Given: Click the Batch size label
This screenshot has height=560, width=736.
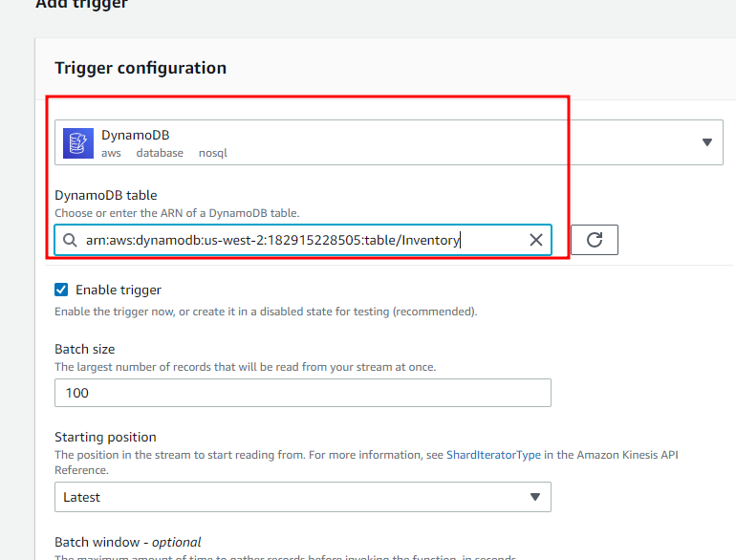Looking at the screenshot, I should (x=84, y=349).
